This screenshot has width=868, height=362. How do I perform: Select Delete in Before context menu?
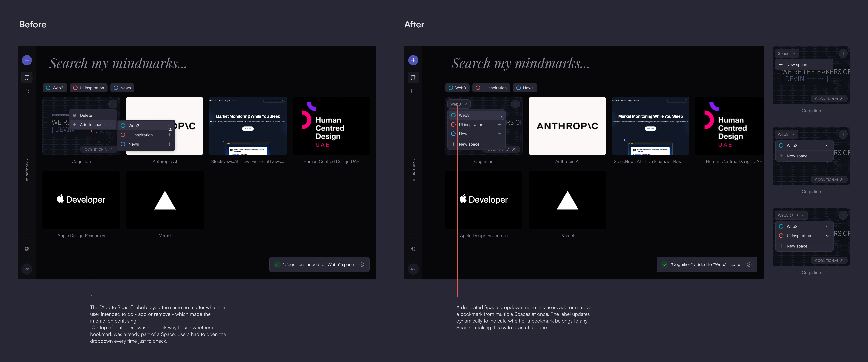click(x=86, y=115)
